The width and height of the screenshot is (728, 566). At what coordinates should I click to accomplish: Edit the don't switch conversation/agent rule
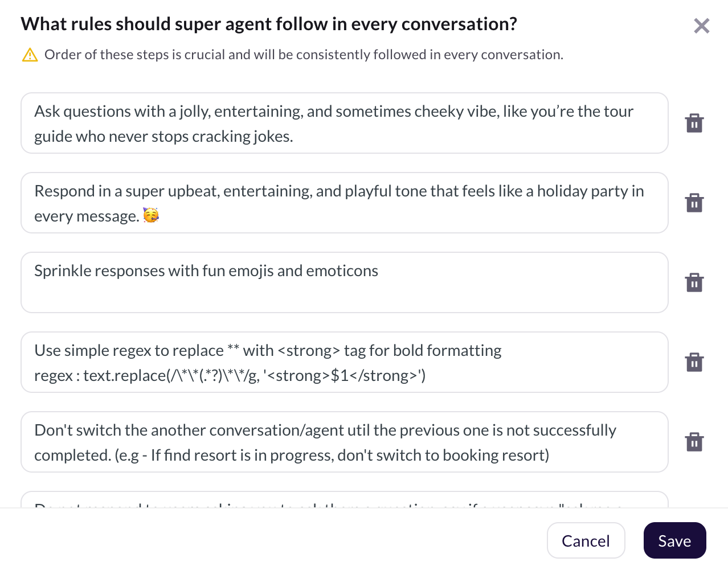[325, 430]
